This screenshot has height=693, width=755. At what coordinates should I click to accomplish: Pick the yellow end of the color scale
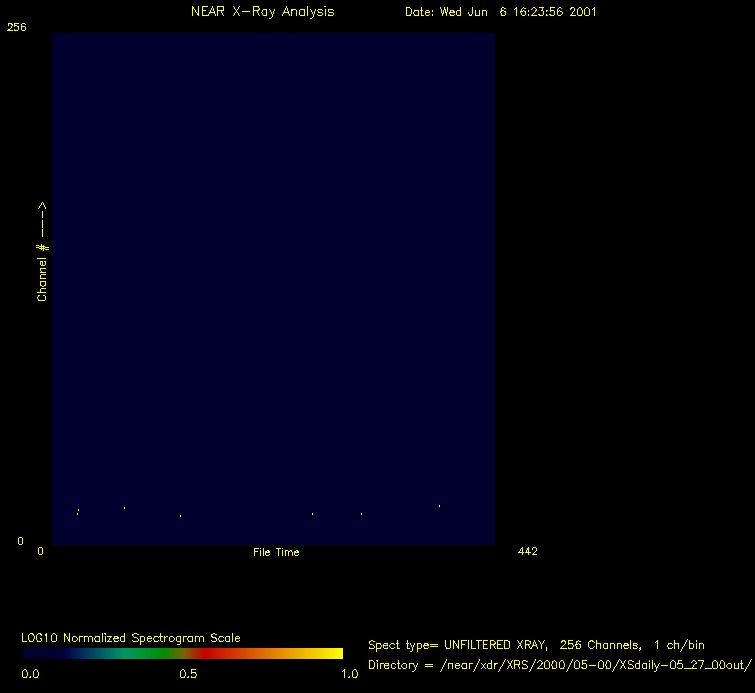(x=330, y=653)
